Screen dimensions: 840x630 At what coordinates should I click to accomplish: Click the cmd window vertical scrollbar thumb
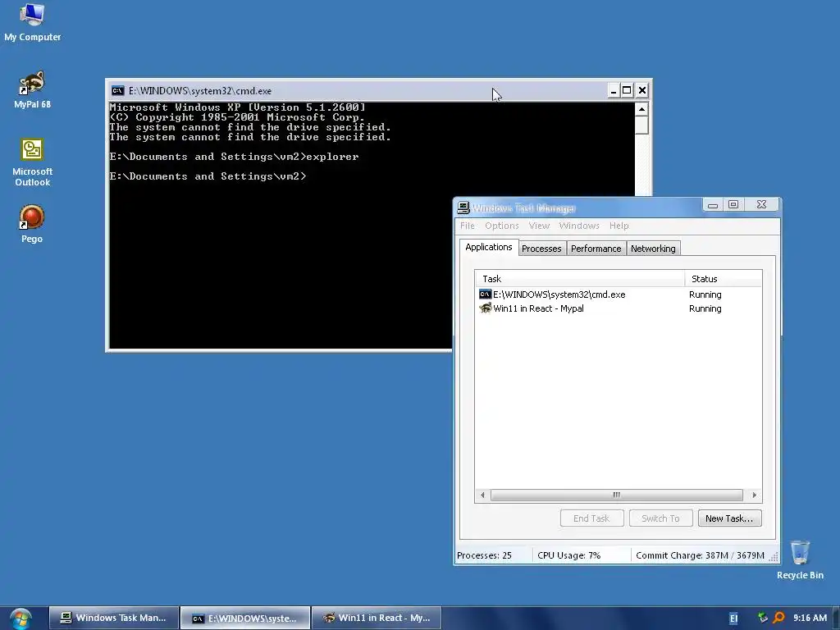641,126
